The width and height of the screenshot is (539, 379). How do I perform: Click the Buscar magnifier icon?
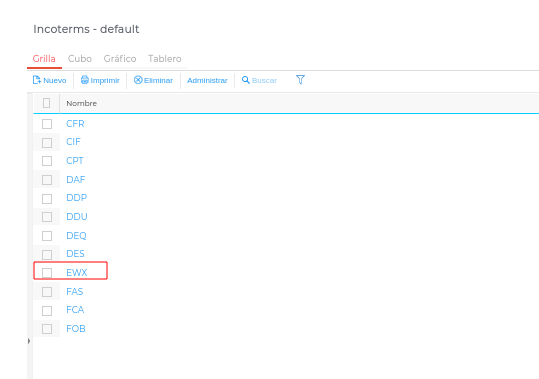click(x=245, y=80)
